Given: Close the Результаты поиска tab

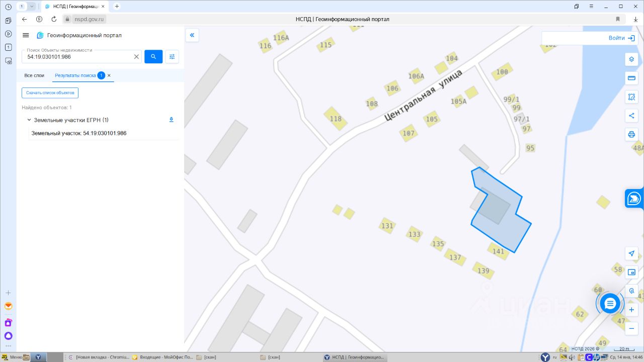Looking at the screenshot, I should click(109, 75).
